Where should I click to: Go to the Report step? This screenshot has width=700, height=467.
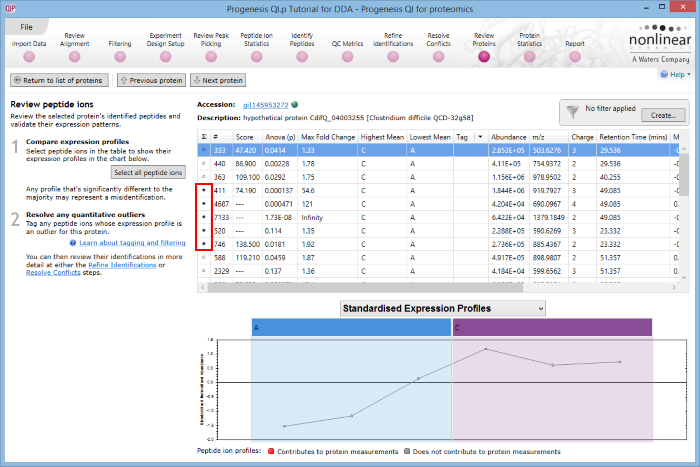click(x=575, y=57)
